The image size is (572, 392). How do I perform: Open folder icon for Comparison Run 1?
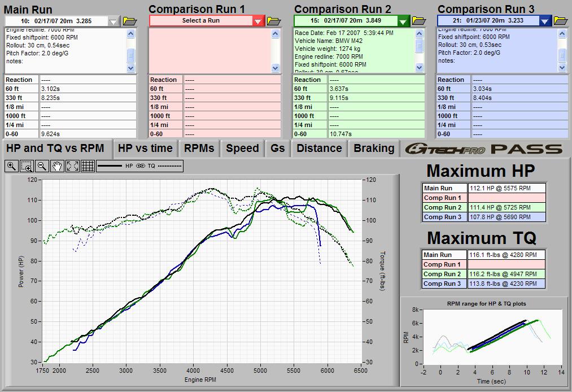point(274,21)
